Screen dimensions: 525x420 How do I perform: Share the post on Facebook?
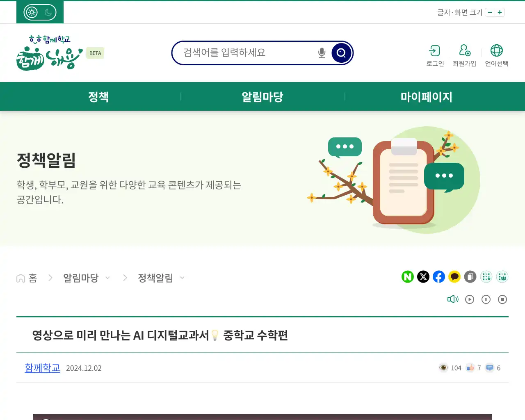(x=438, y=277)
